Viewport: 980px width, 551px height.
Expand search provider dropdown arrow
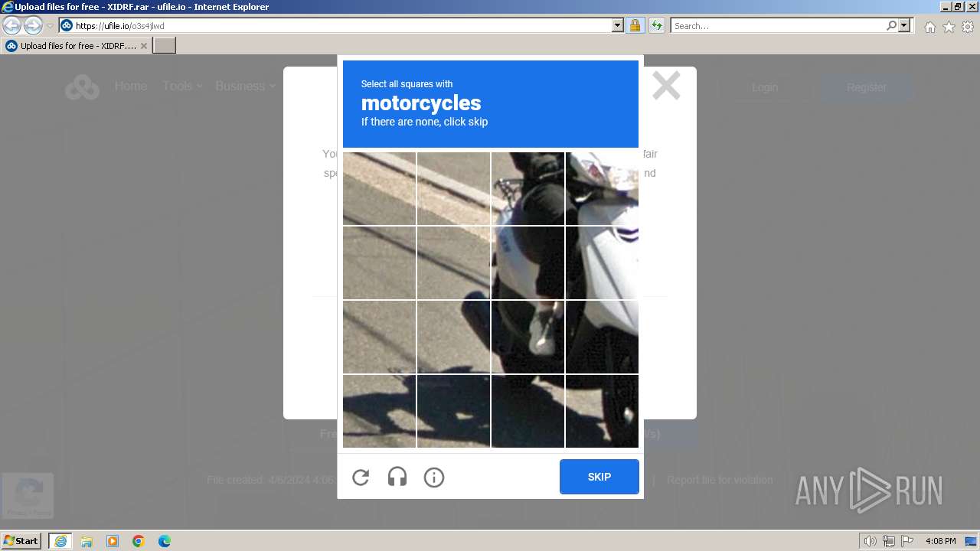coord(904,26)
